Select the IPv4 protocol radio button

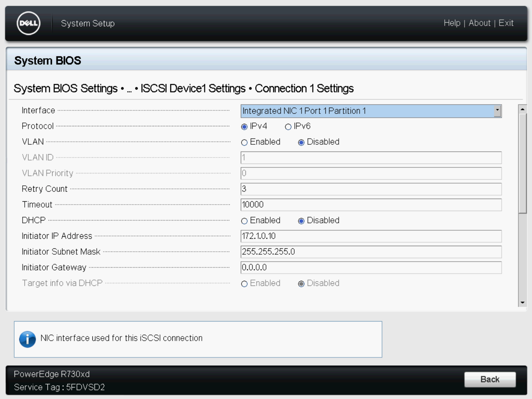point(244,126)
